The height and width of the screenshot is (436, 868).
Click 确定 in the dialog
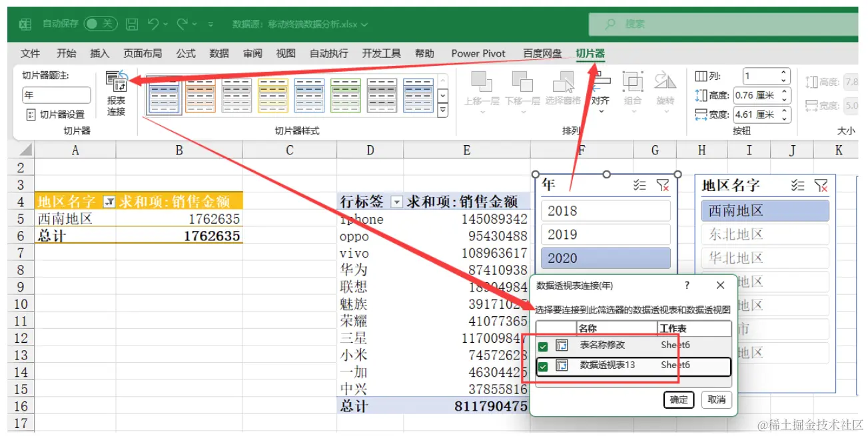click(679, 399)
